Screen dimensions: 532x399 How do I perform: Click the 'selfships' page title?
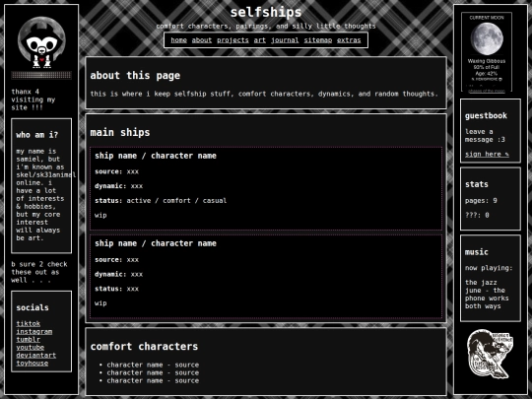click(x=266, y=13)
